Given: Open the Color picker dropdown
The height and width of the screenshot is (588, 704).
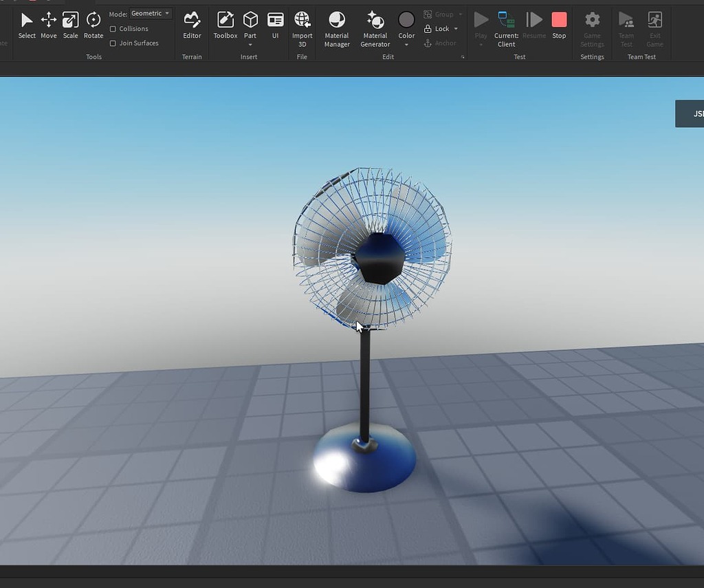Looking at the screenshot, I should pos(406,44).
